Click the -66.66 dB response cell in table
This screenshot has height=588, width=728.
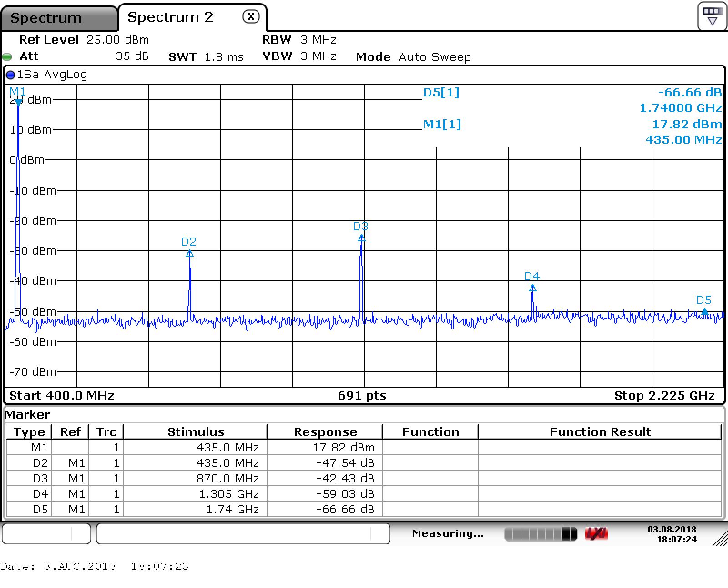pos(325,509)
